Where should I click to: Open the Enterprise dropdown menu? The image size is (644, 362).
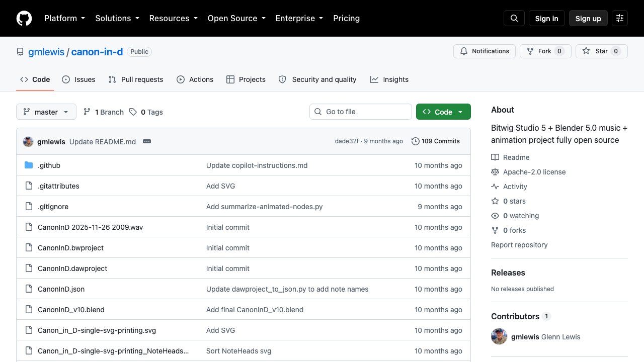300,18
